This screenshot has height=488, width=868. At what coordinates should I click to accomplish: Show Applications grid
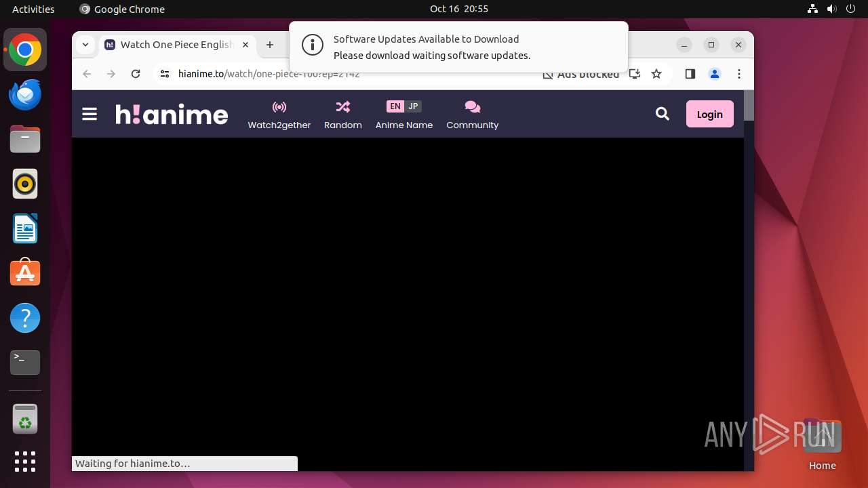click(x=25, y=462)
